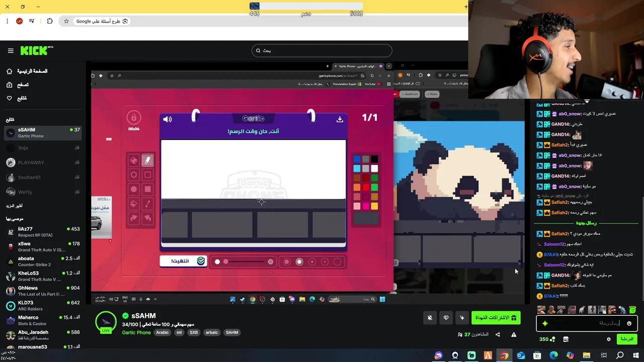This screenshot has height=362, width=644.
Task: Click the done button with checkmark in Gartic
Action: (183, 261)
